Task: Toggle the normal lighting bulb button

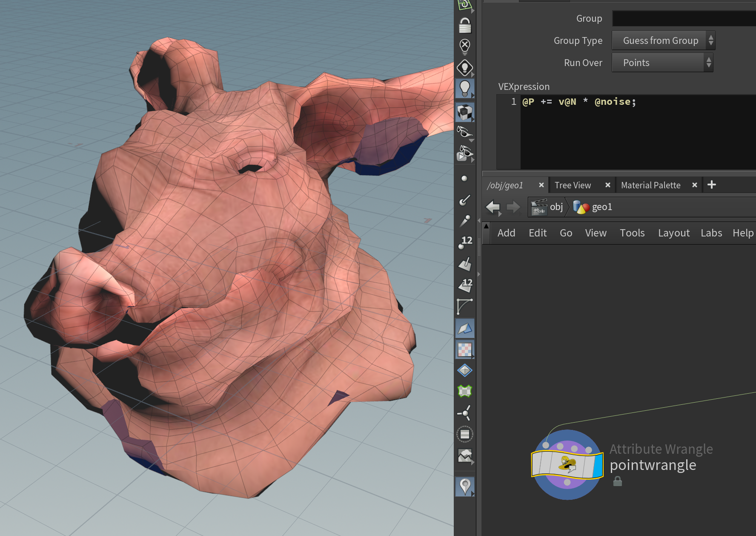Action: click(465, 89)
